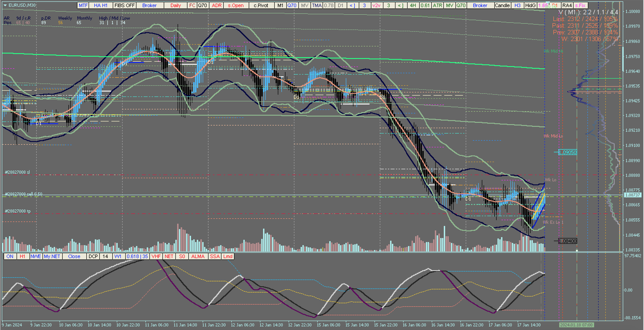Click the Daily button

tap(176, 6)
